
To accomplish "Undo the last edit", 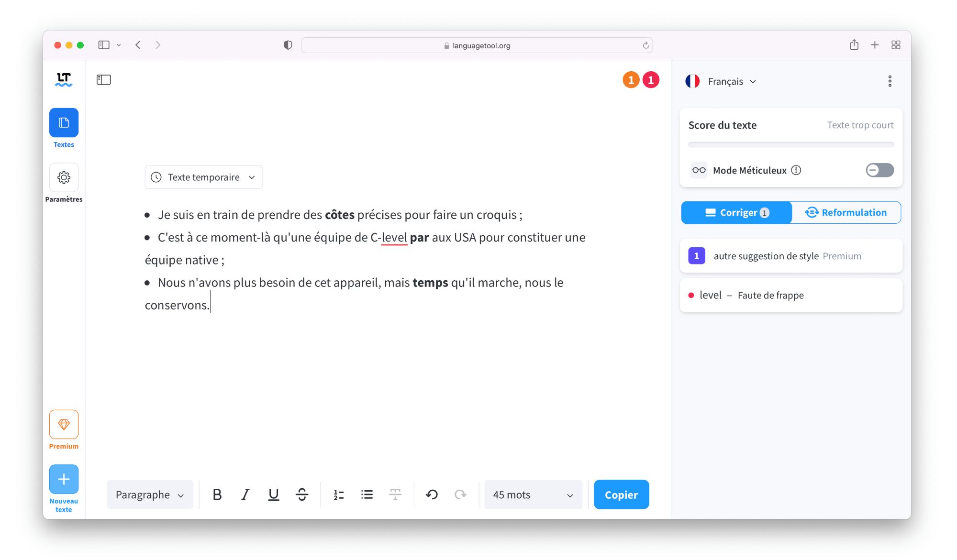I will 432,494.
